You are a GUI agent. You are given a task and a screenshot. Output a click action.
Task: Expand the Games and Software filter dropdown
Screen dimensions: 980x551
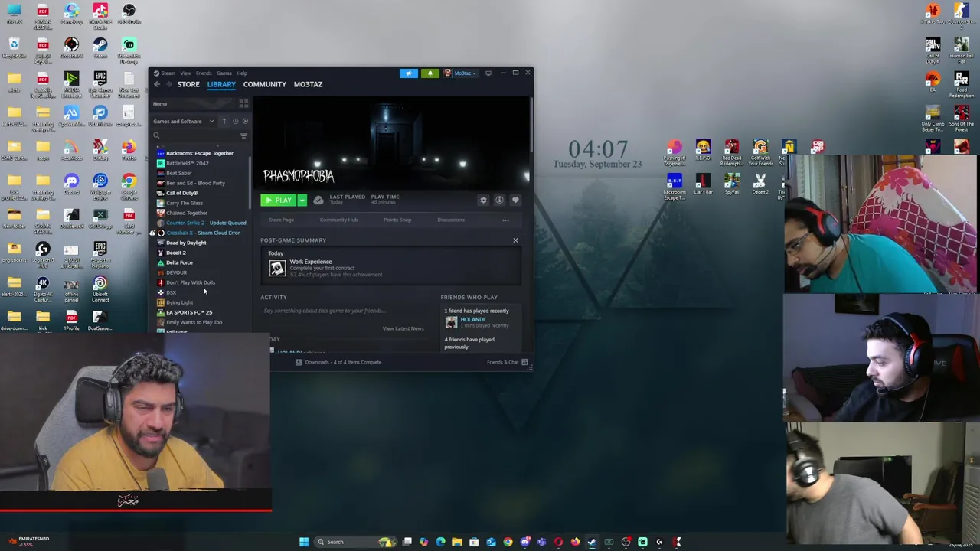[x=183, y=121]
